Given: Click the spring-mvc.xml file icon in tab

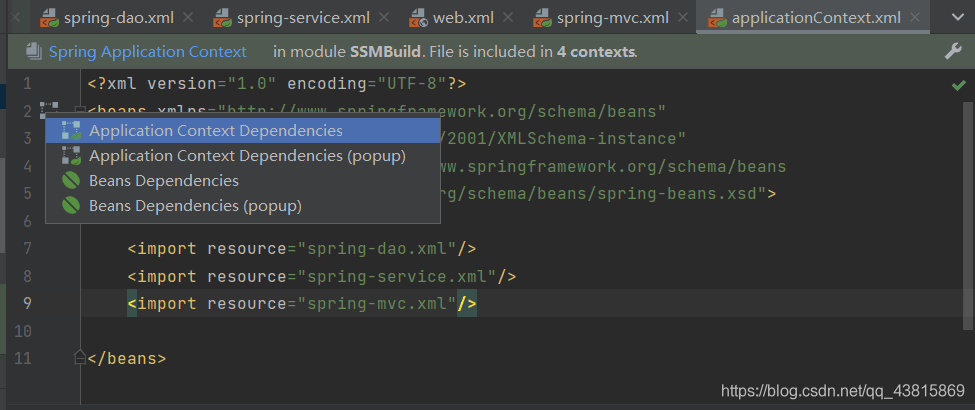Looking at the screenshot, I should point(543,18).
